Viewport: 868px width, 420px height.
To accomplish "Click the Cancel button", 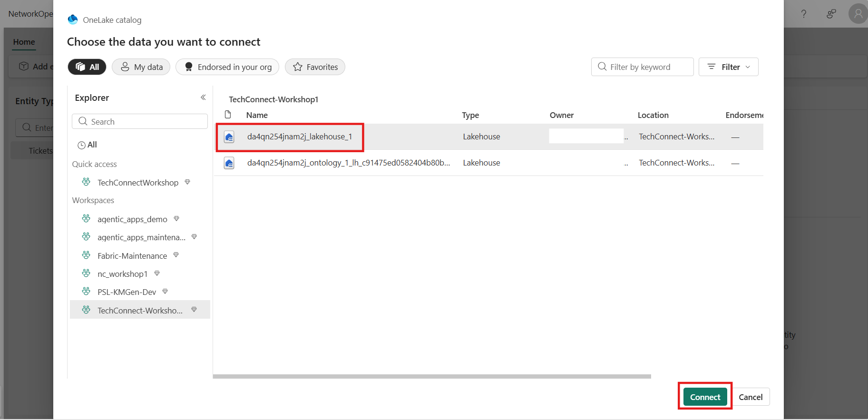I will [x=751, y=397].
